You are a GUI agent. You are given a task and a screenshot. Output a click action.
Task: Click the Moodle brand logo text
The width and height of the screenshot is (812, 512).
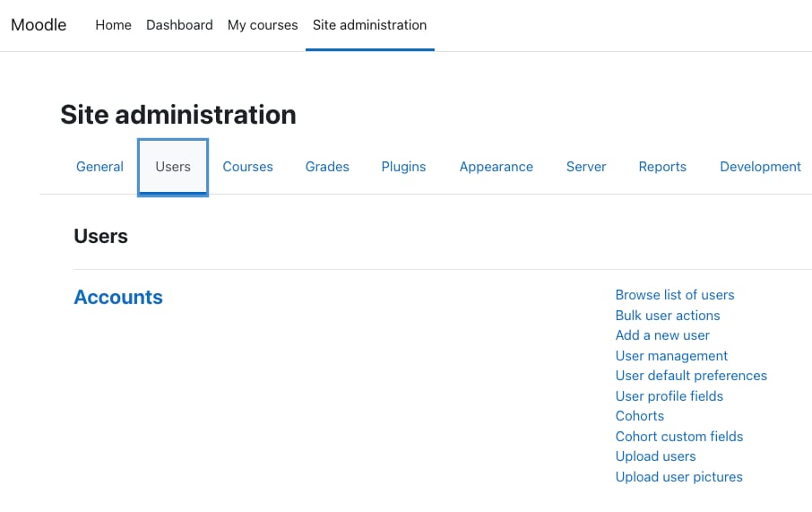[x=39, y=25]
